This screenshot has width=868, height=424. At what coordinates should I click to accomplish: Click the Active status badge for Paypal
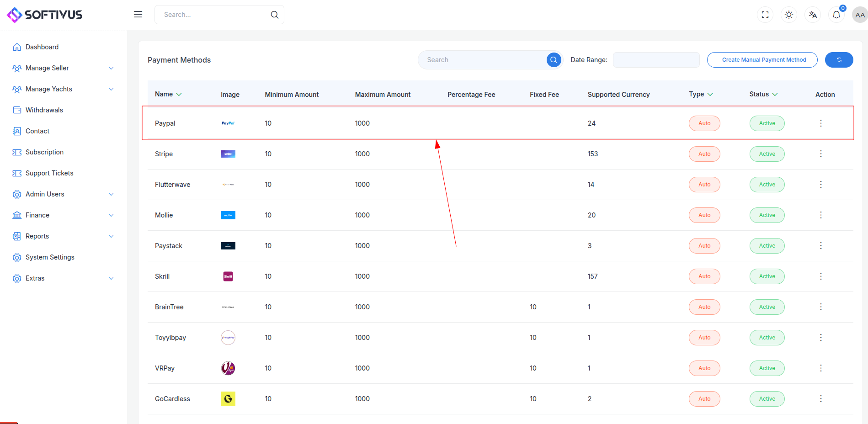767,123
